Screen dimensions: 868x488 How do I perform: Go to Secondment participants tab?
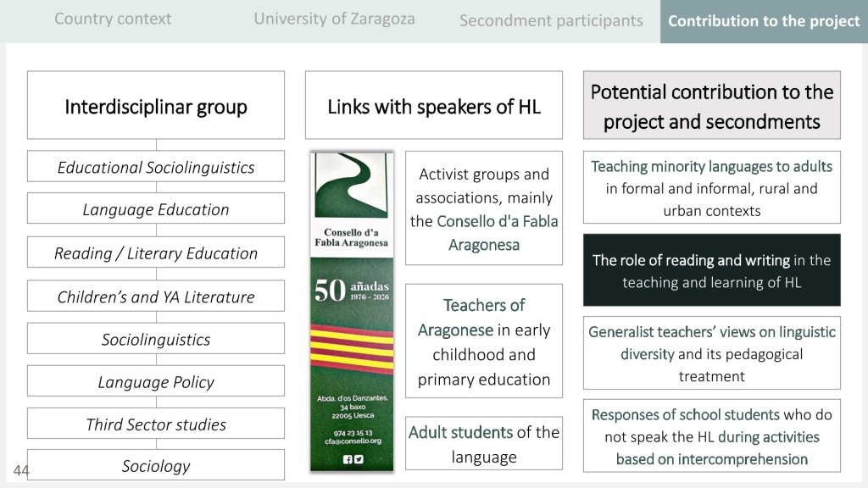coord(551,20)
